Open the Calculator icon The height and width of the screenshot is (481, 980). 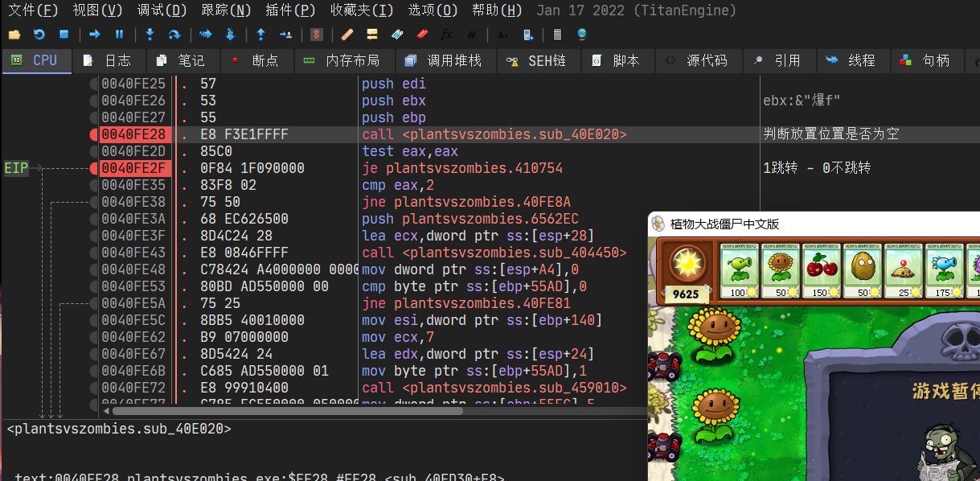click(x=558, y=35)
